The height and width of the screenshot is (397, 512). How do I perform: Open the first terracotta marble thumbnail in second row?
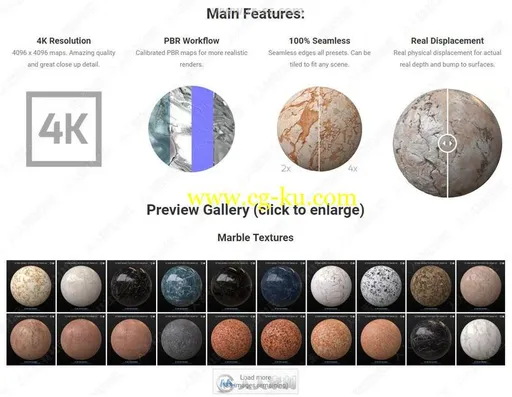click(31, 339)
